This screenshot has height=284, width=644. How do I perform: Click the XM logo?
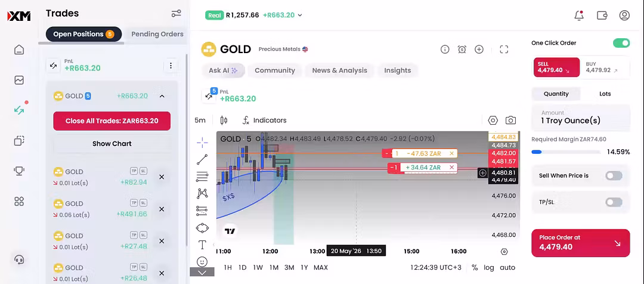[19, 16]
